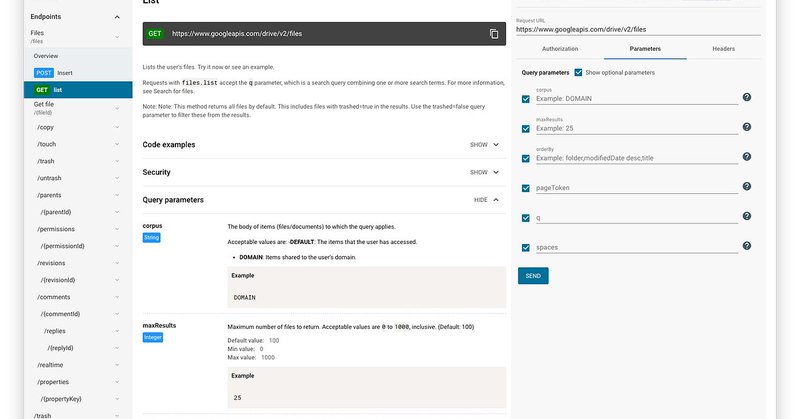
Task: Select the Parameters tab
Action: [x=645, y=49]
